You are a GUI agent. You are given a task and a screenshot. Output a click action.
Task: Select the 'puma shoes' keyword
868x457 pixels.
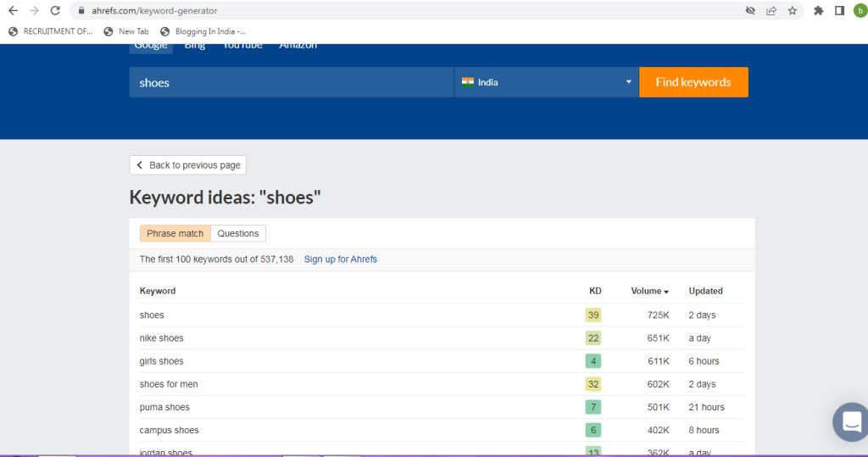point(164,407)
